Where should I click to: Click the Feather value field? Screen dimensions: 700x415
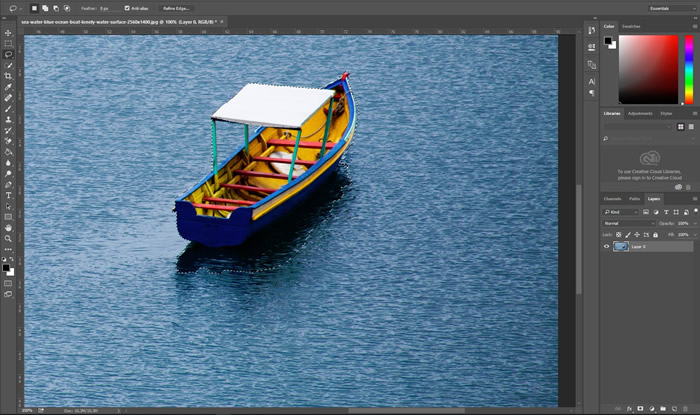109,8
